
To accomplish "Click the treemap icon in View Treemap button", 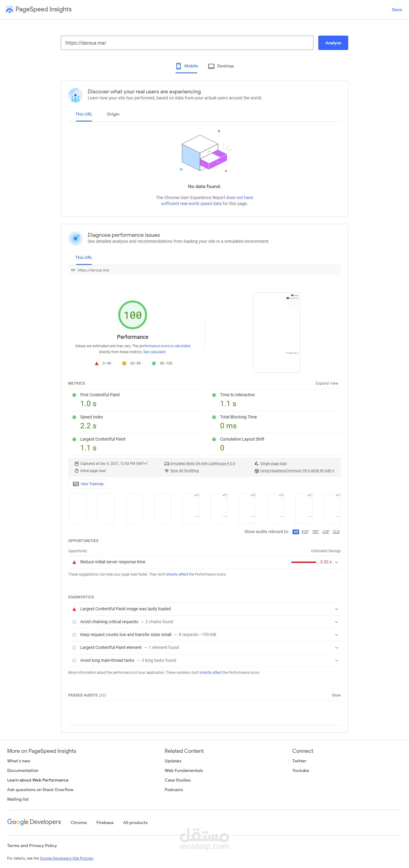I will click(76, 483).
